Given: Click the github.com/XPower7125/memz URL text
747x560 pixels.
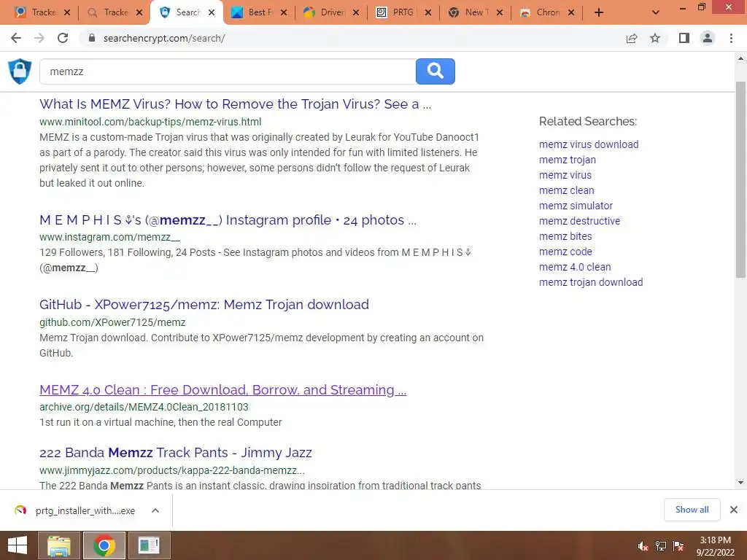Looking at the screenshot, I should tap(112, 322).
